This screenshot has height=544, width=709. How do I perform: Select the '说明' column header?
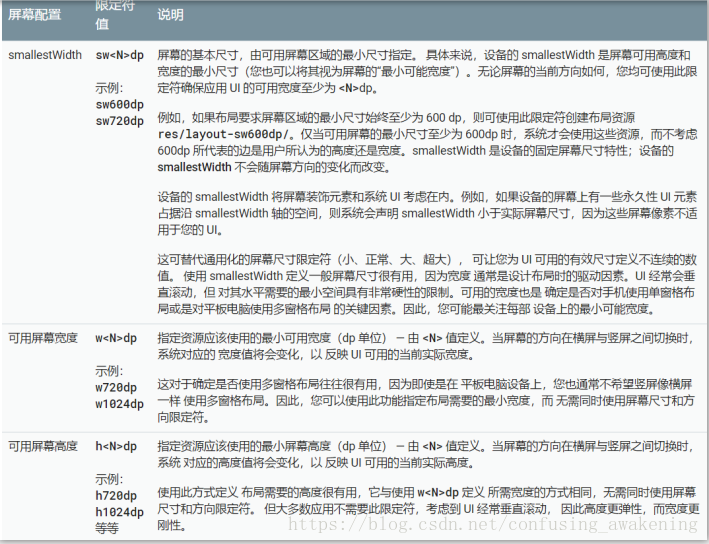(x=170, y=14)
